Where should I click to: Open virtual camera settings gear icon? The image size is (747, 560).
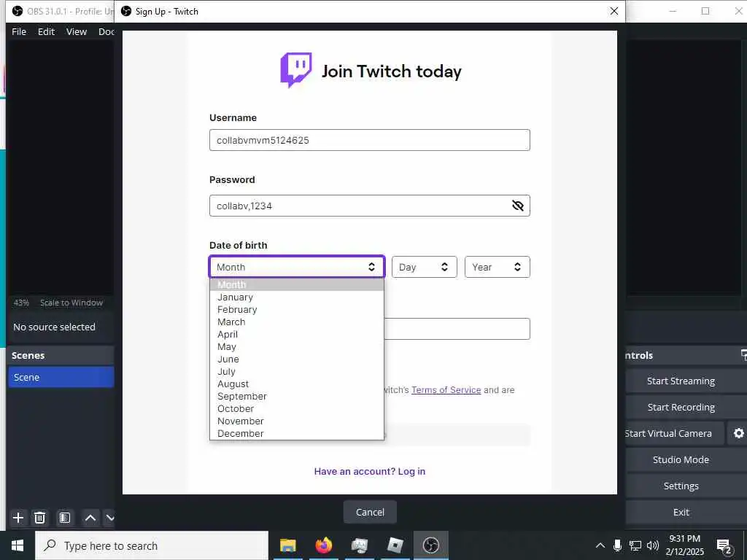pyautogui.click(x=738, y=433)
